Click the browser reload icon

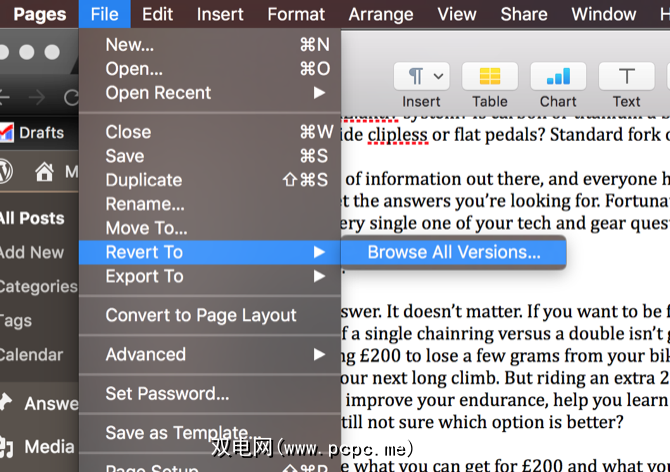pyautogui.click(x=71, y=98)
